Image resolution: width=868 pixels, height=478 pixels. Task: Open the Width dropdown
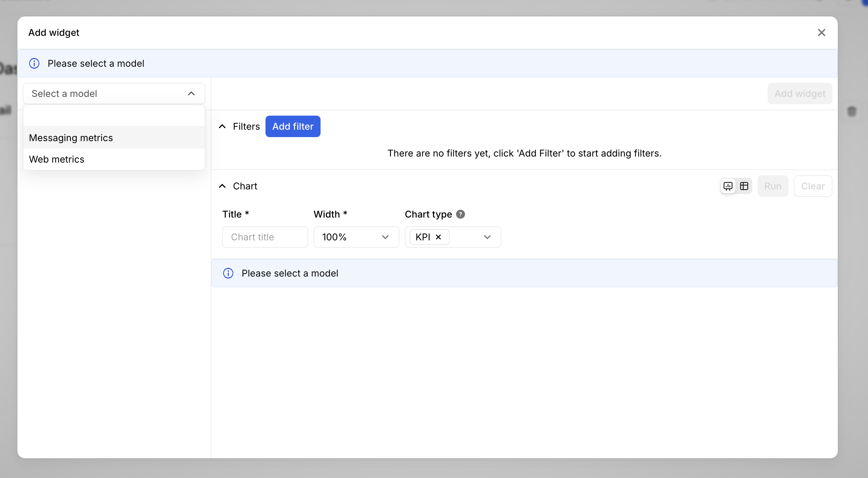pos(356,237)
